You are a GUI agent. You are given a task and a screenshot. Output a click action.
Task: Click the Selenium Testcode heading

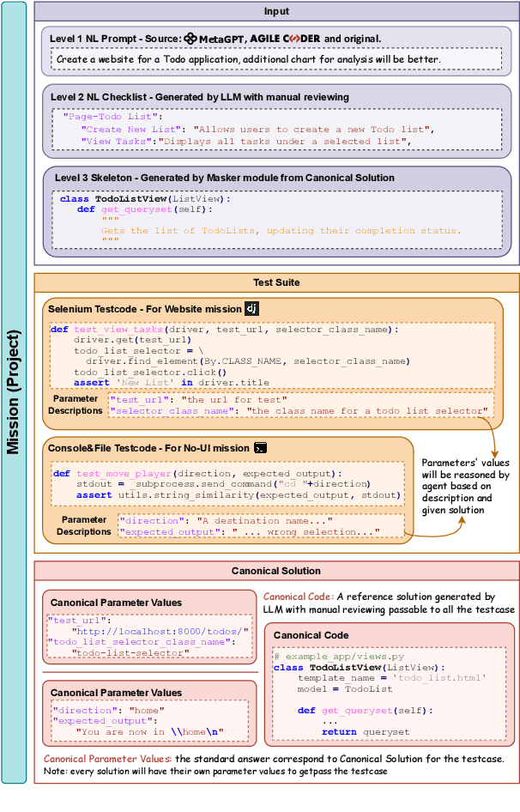click(x=143, y=308)
